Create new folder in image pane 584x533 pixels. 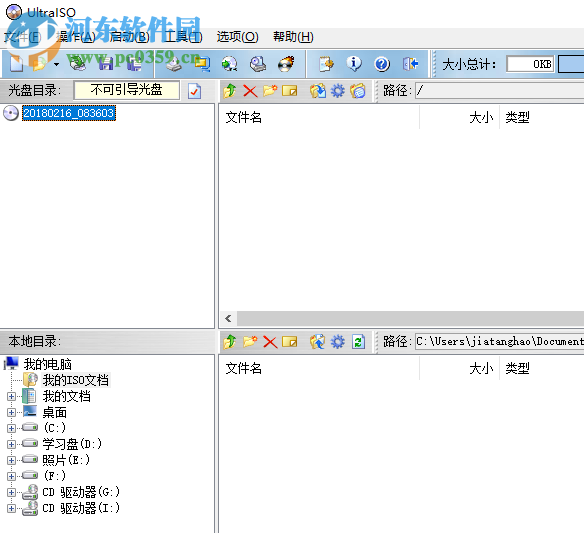pos(270,91)
